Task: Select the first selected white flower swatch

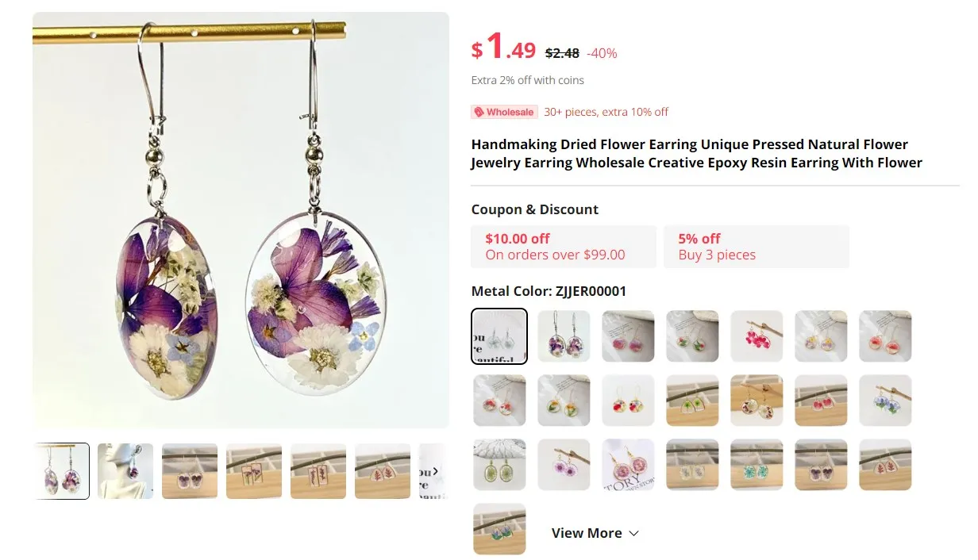Action: pyautogui.click(x=499, y=336)
